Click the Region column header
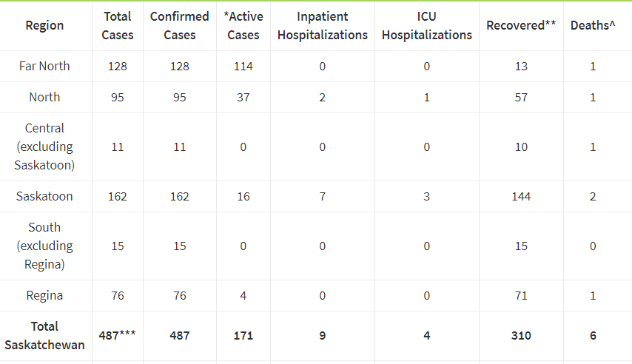 [x=44, y=25]
